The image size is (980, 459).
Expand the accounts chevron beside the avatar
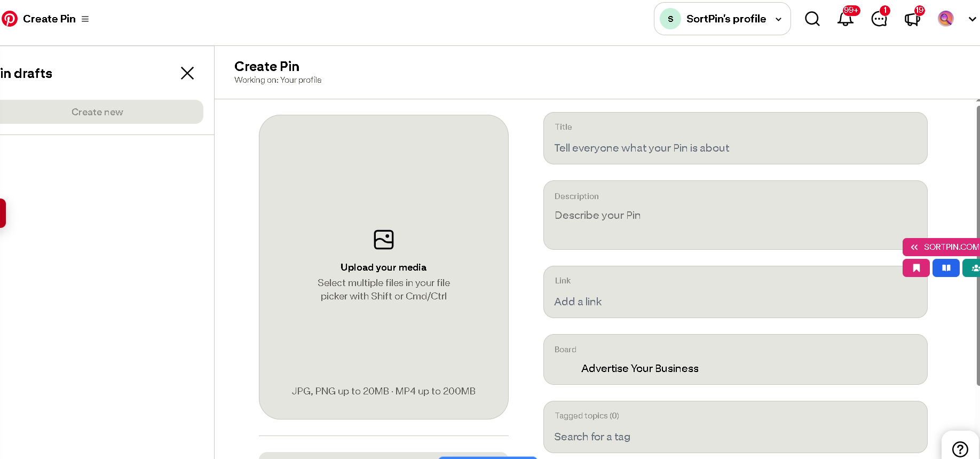973,19
